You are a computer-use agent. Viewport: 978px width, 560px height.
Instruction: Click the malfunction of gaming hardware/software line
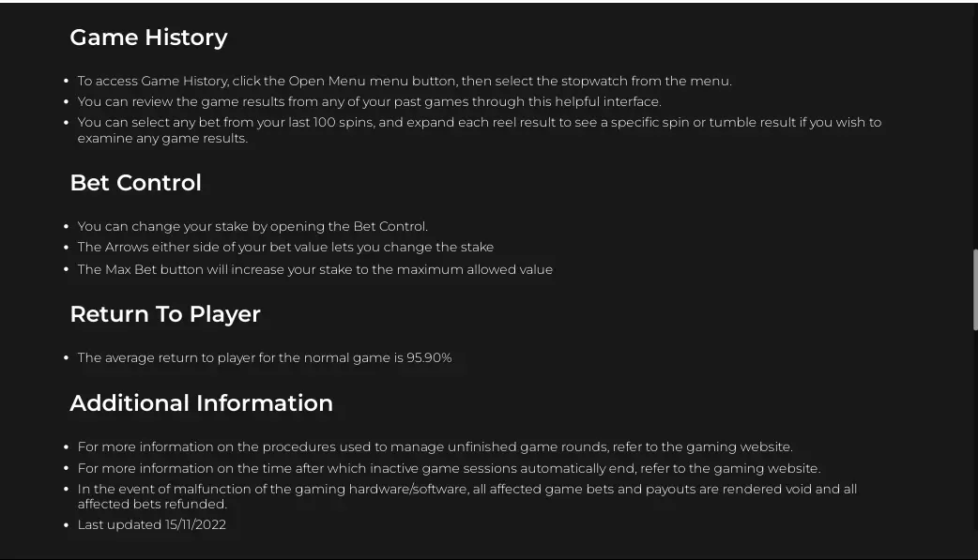(x=467, y=496)
